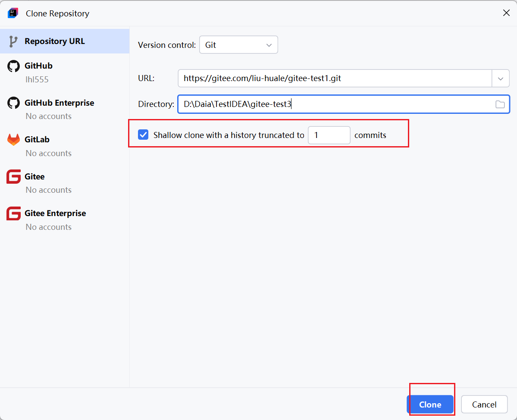Click the Gitee red G icon

[x=13, y=177]
